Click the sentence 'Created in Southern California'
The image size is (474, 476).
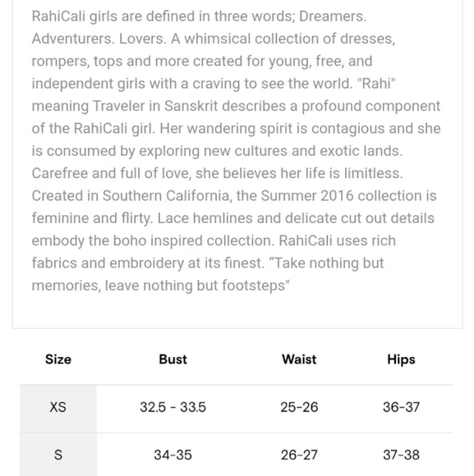point(131,196)
